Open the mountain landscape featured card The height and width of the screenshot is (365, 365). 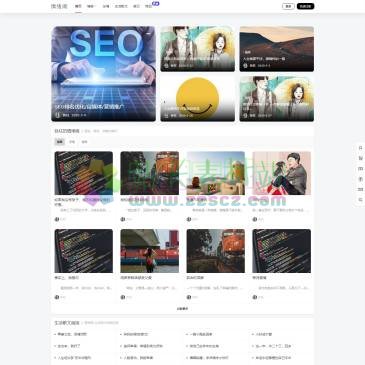pyautogui.click(x=277, y=49)
